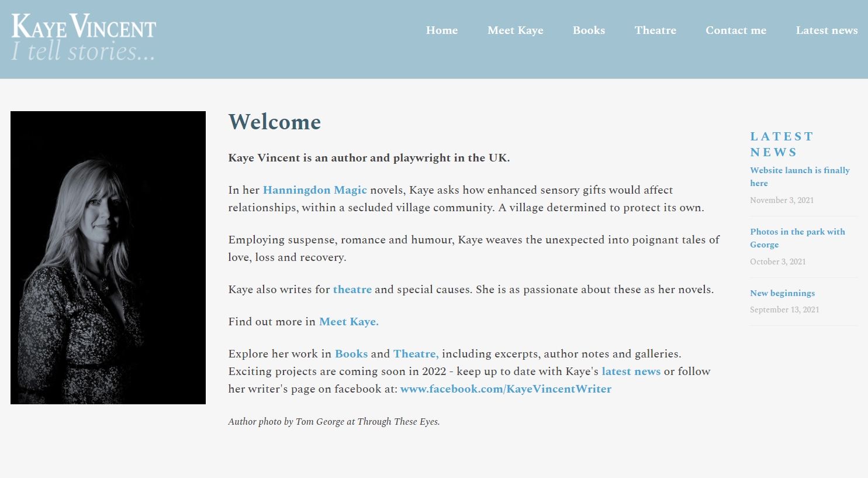The width and height of the screenshot is (868, 478).
Task: Open 'Website launch is finally here' post
Action: pos(800,177)
